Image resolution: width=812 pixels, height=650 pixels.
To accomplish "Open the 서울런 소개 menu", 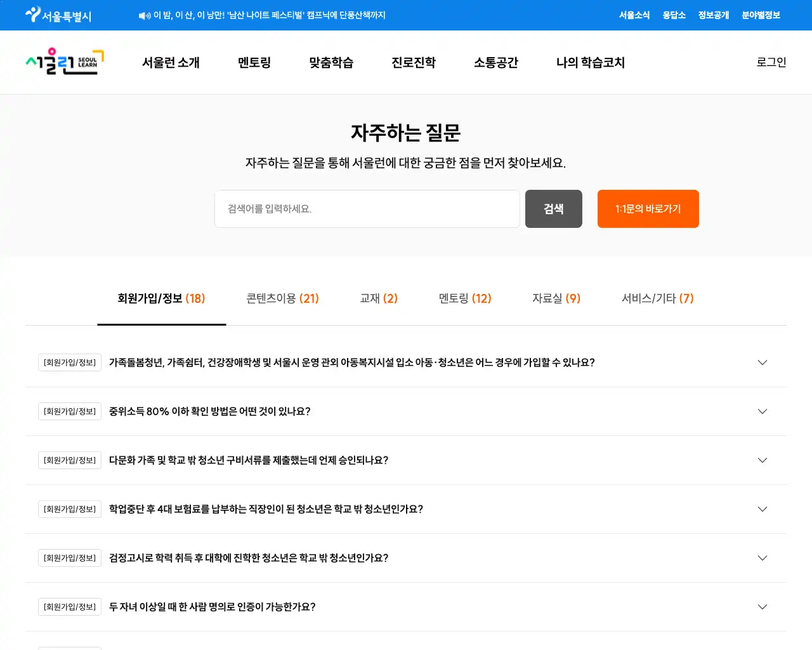I will (171, 62).
